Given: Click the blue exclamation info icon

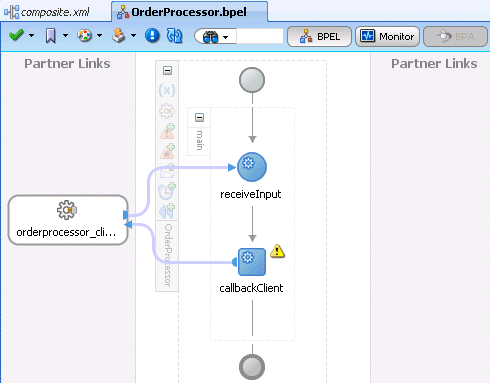Looking at the screenshot, I should [x=152, y=35].
